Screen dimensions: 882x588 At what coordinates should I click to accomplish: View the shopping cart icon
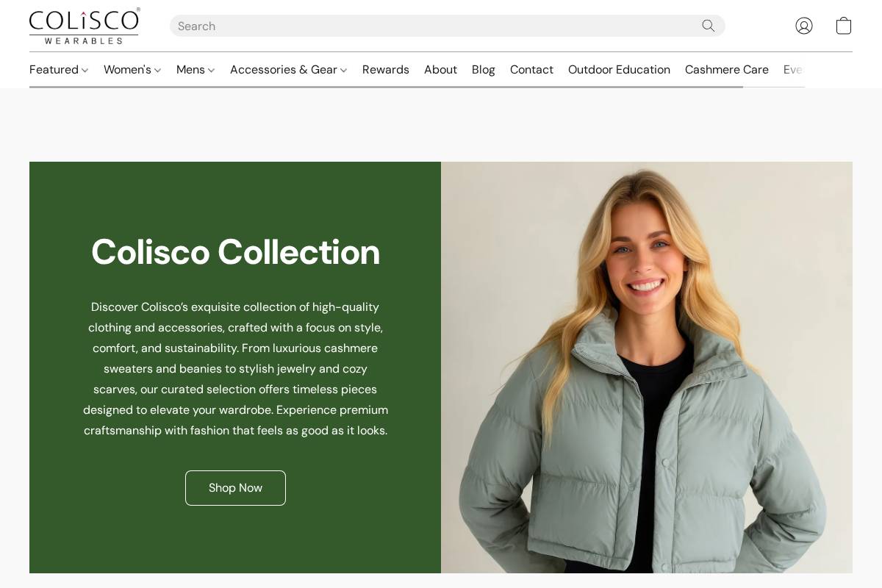tap(843, 26)
